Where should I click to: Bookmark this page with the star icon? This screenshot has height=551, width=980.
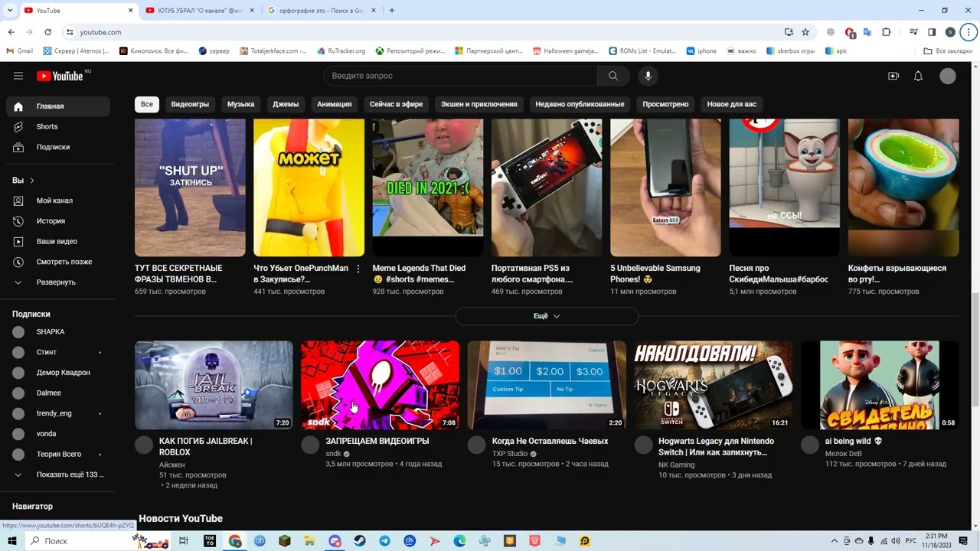tap(805, 32)
